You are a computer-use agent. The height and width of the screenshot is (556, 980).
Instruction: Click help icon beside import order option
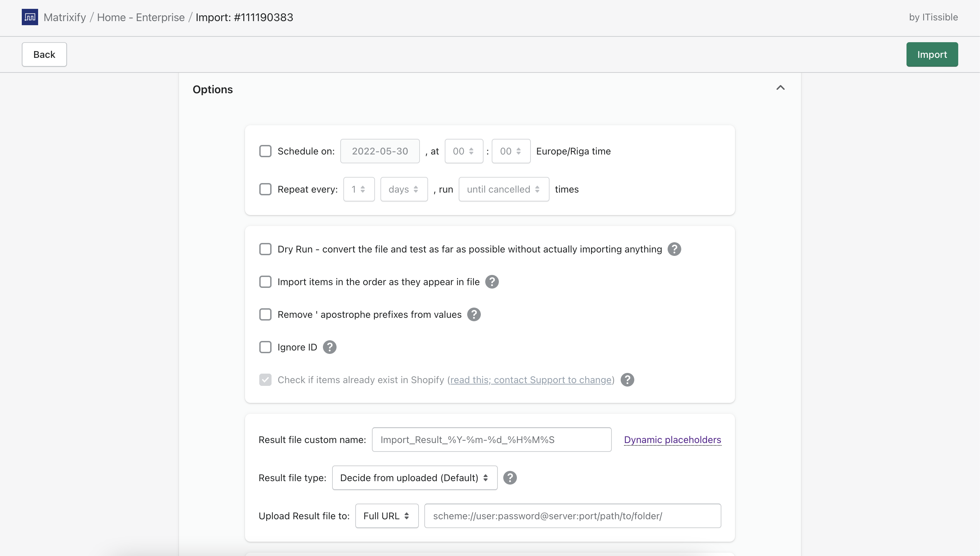492,282
